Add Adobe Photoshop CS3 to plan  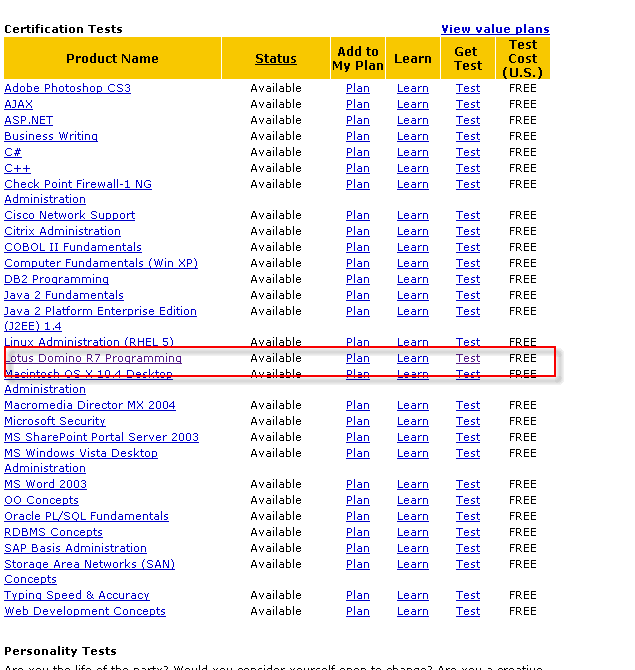[358, 88]
